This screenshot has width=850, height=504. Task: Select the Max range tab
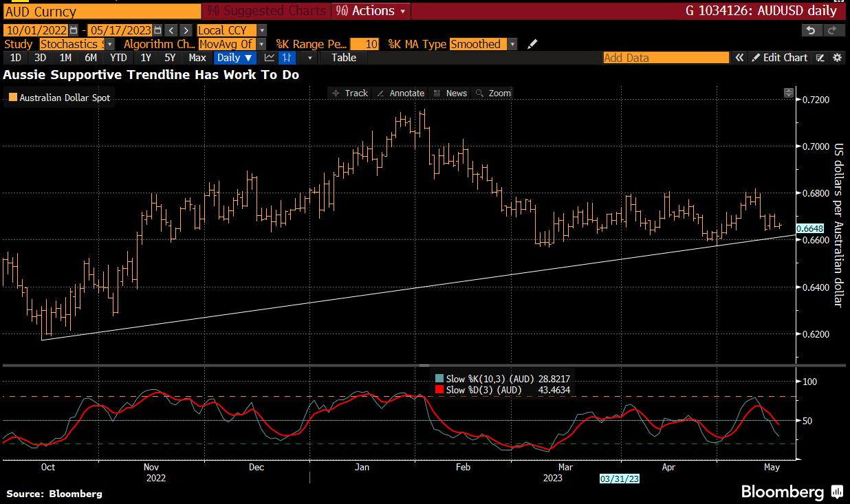[x=197, y=58]
